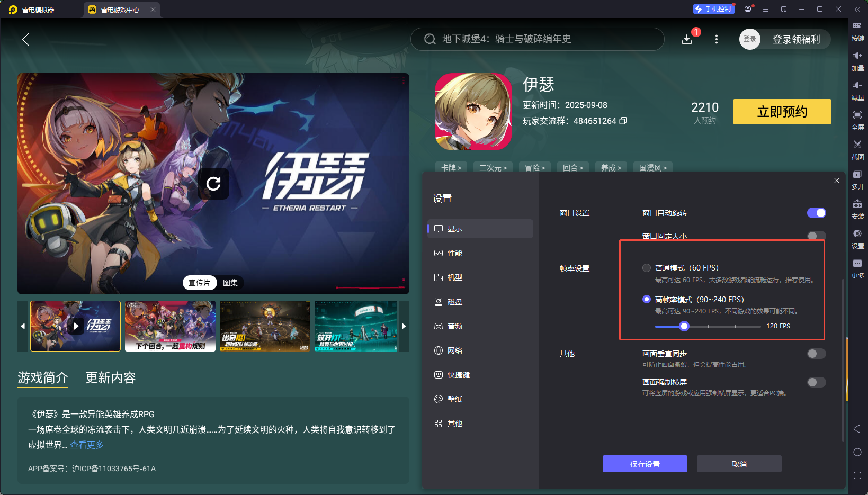
Task: Open the 国漫风 tag
Action: [x=653, y=167]
